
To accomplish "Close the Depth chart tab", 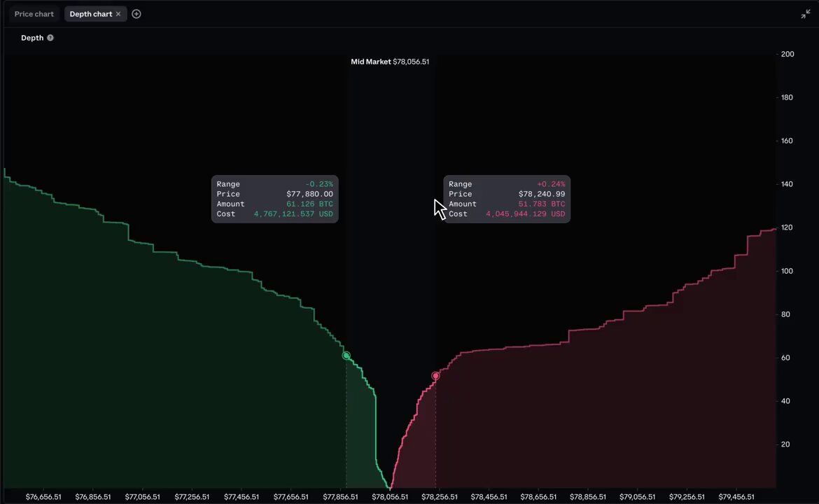I will click(x=118, y=14).
